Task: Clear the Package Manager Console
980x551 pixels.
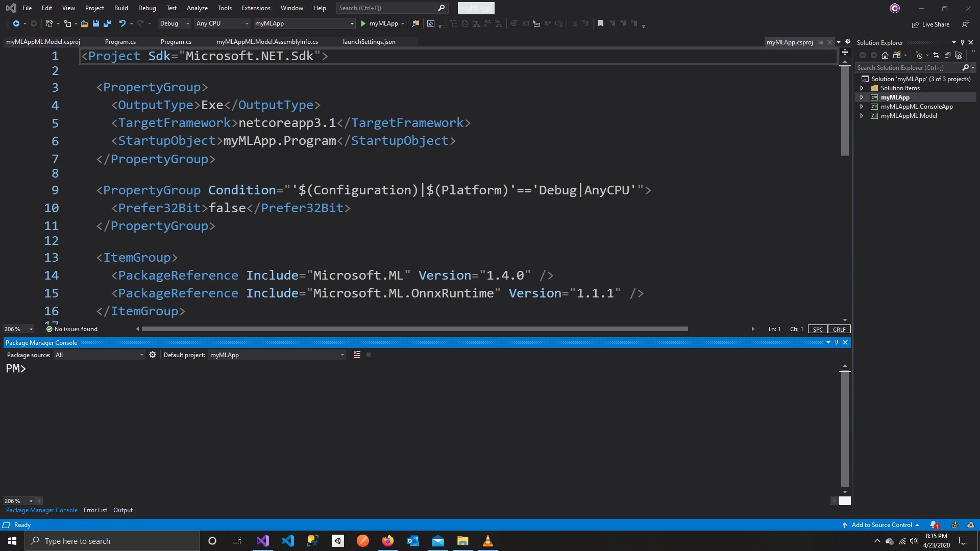Action: pyautogui.click(x=356, y=355)
